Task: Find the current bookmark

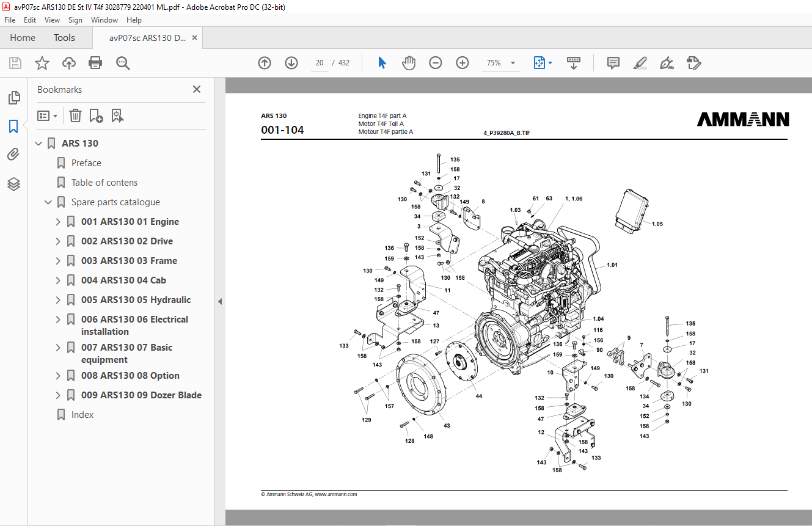Action: click(x=118, y=115)
